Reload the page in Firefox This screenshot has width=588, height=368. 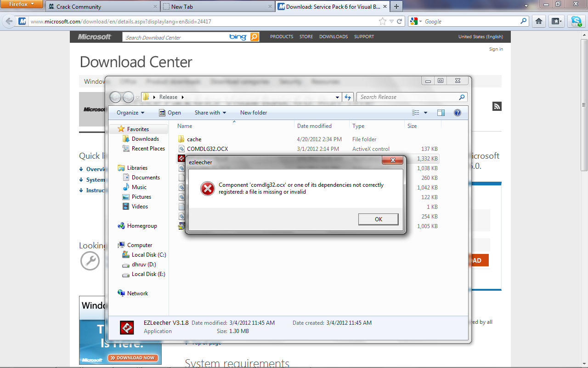[x=400, y=21]
